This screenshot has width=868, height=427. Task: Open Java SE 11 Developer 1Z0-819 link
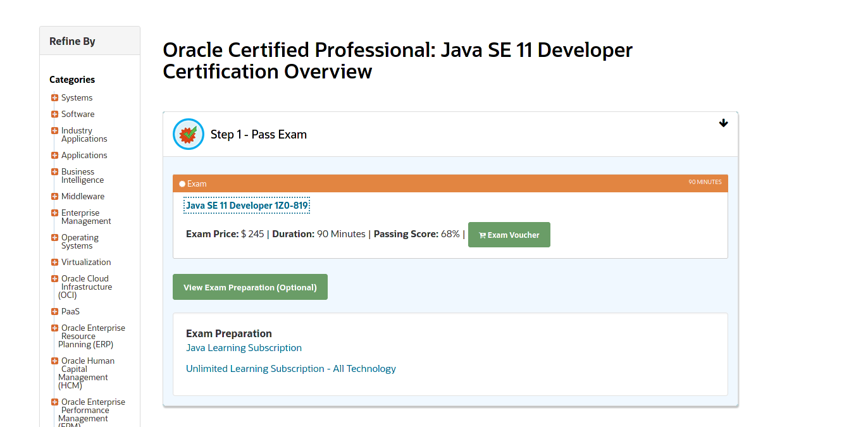[247, 206]
